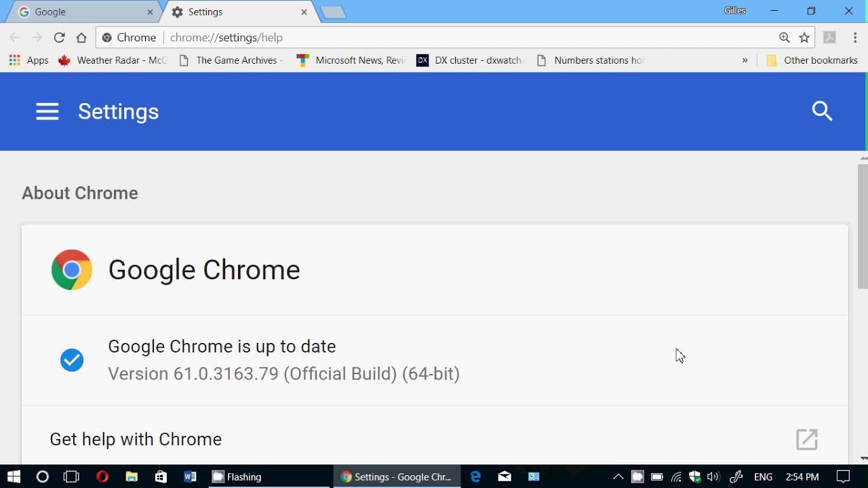Click the page vertical scrollbar thumb
The width and height of the screenshot is (868, 488).
(863, 226)
